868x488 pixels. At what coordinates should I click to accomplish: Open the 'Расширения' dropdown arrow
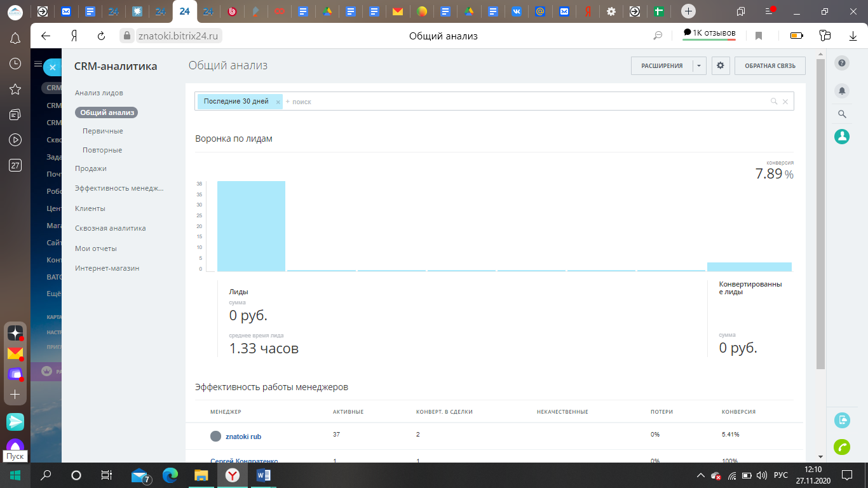(699, 65)
